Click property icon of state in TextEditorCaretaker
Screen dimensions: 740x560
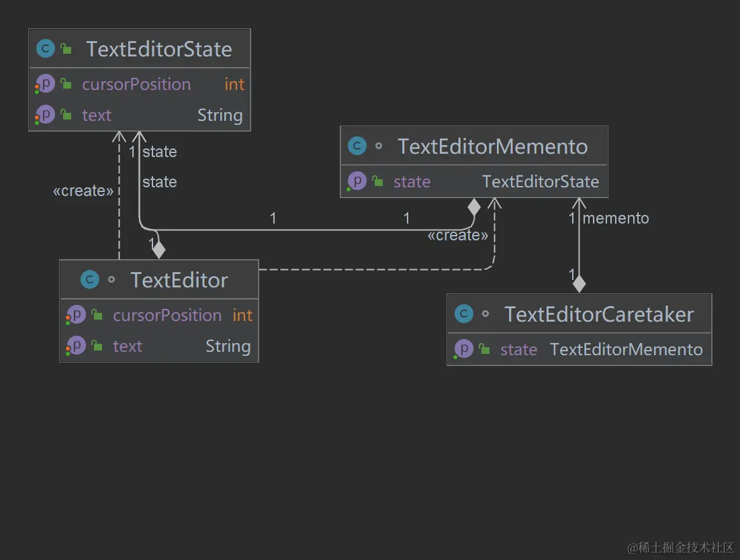coord(463,349)
